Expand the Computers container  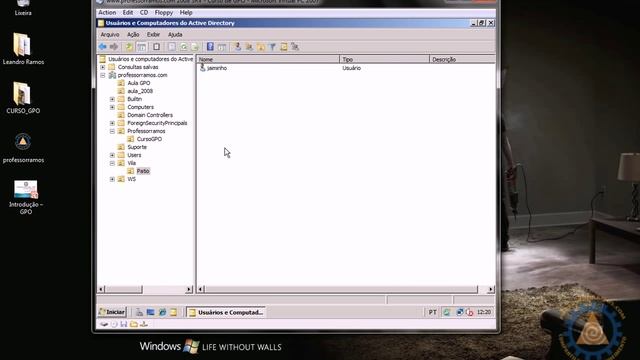112,107
